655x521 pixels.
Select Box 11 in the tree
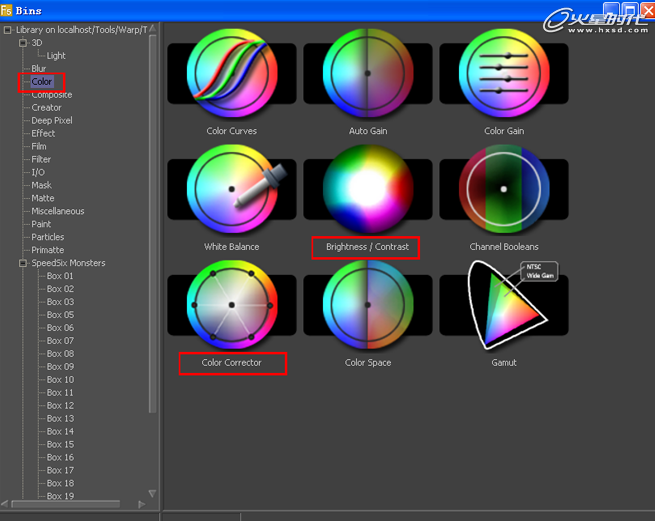(x=60, y=392)
